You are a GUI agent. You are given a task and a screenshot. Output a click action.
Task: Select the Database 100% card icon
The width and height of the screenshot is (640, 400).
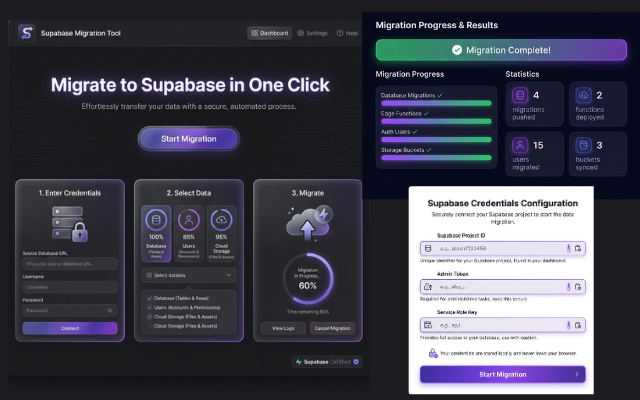click(x=156, y=220)
